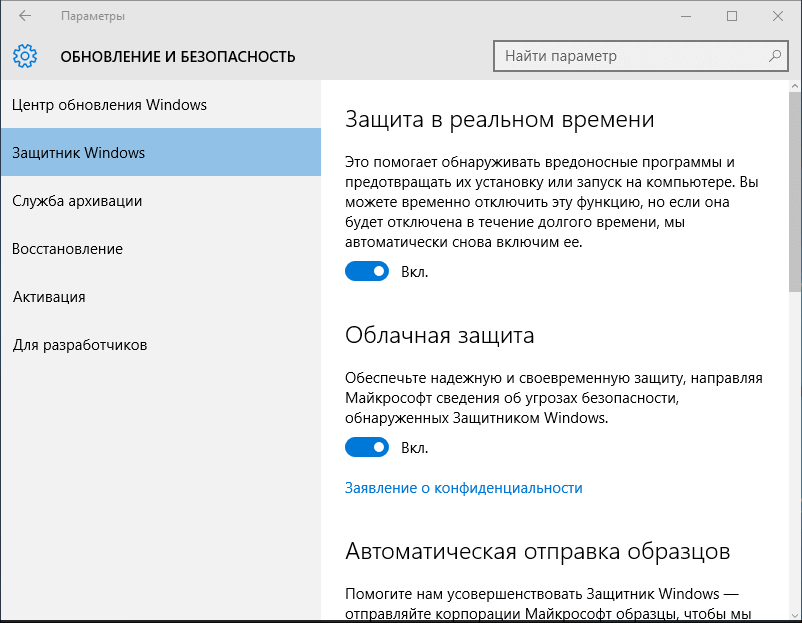Turn off real-time protection toggle

coord(367,271)
